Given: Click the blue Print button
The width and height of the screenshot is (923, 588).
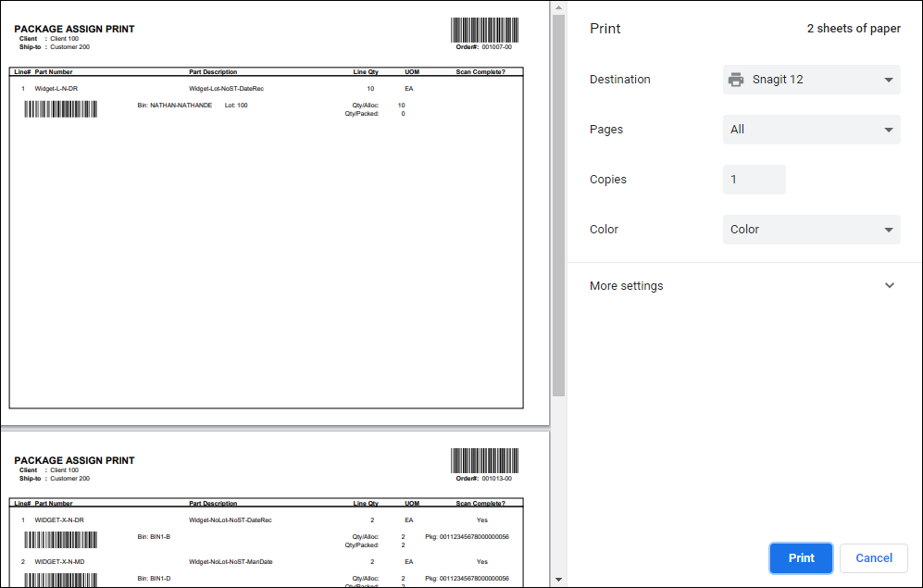Looking at the screenshot, I should (x=801, y=558).
